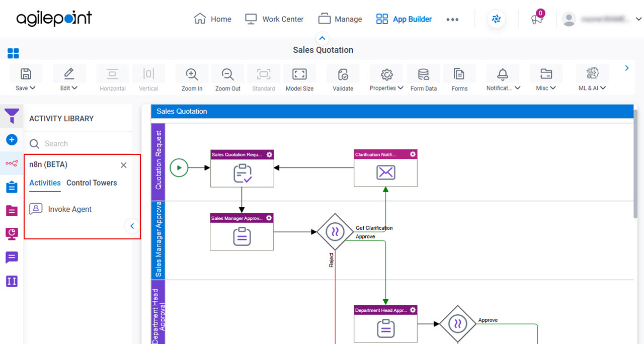Open the Save toolbar menu
This screenshot has width=644, height=344.
(26, 79)
